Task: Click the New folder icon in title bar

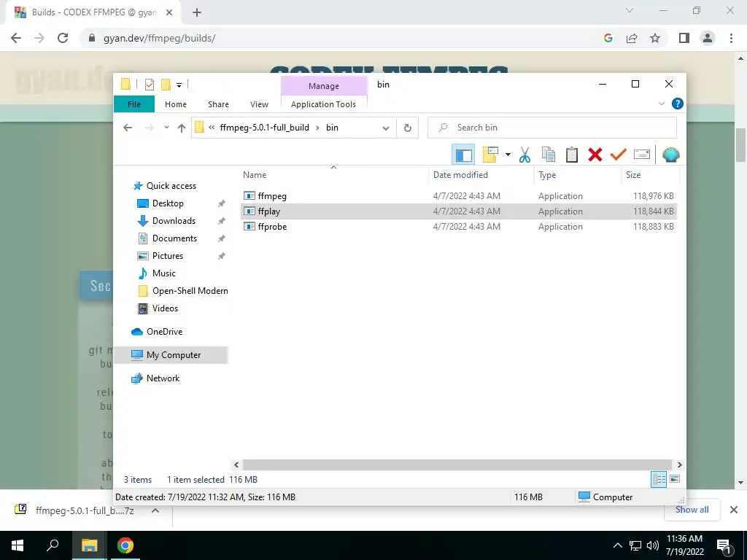Action: click(166, 85)
